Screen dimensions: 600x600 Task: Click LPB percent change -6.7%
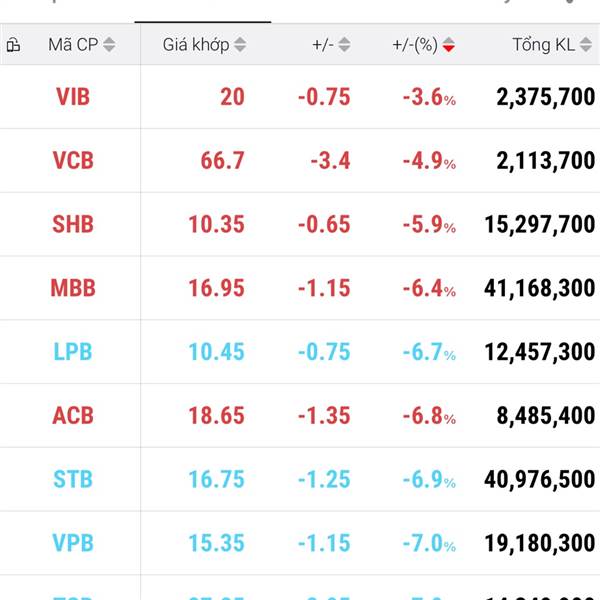click(x=429, y=352)
